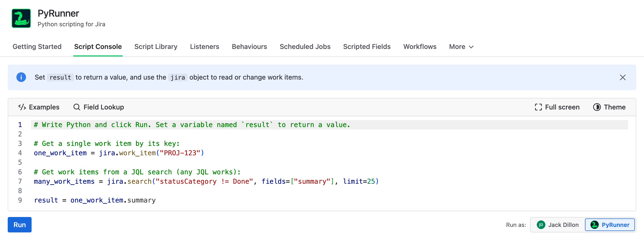Viewport: 644px width, 244px height.
Task: Click "limit=25" in the search call
Action: (x=359, y=181)
